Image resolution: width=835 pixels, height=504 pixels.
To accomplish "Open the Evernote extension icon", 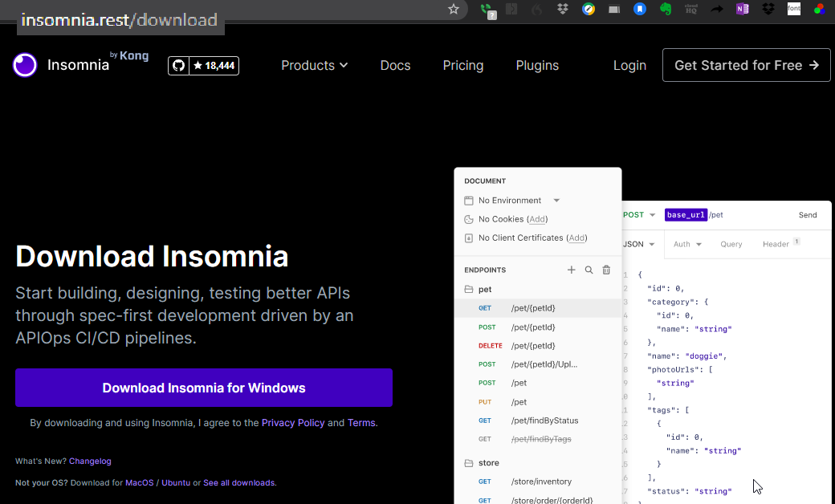I will (x=666, y=10).
